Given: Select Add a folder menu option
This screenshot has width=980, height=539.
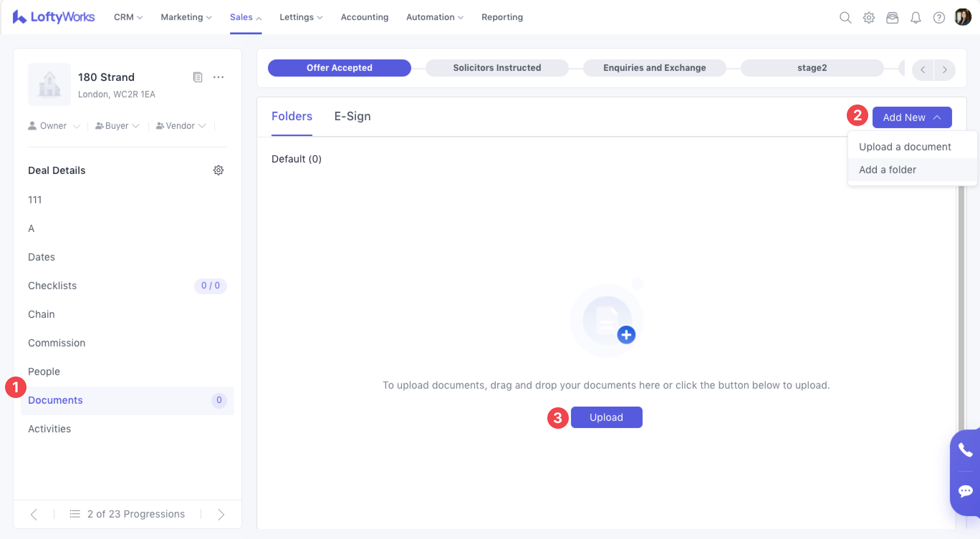Looking at the screenshot, I should [887, 170].
